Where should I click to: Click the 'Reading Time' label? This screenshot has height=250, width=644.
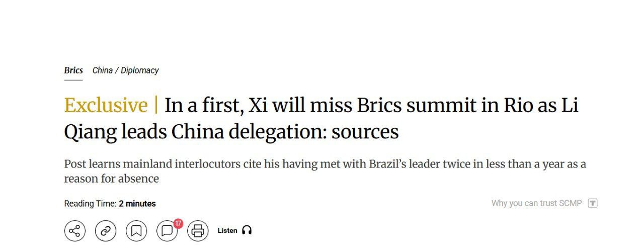90,204
